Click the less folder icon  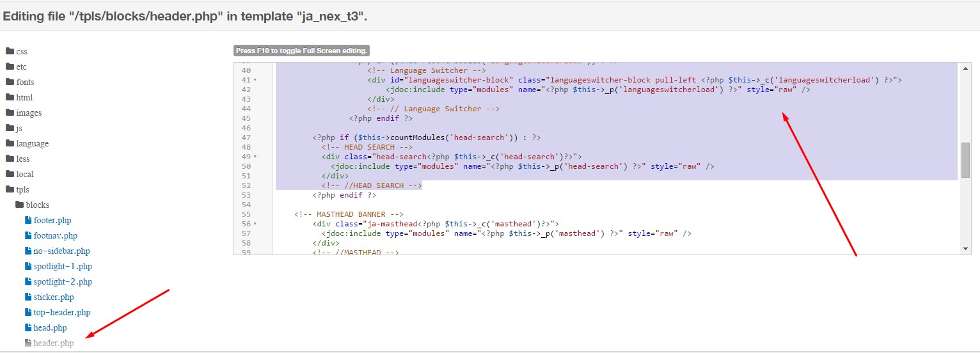pyautogui.click(x=10, y=159)
